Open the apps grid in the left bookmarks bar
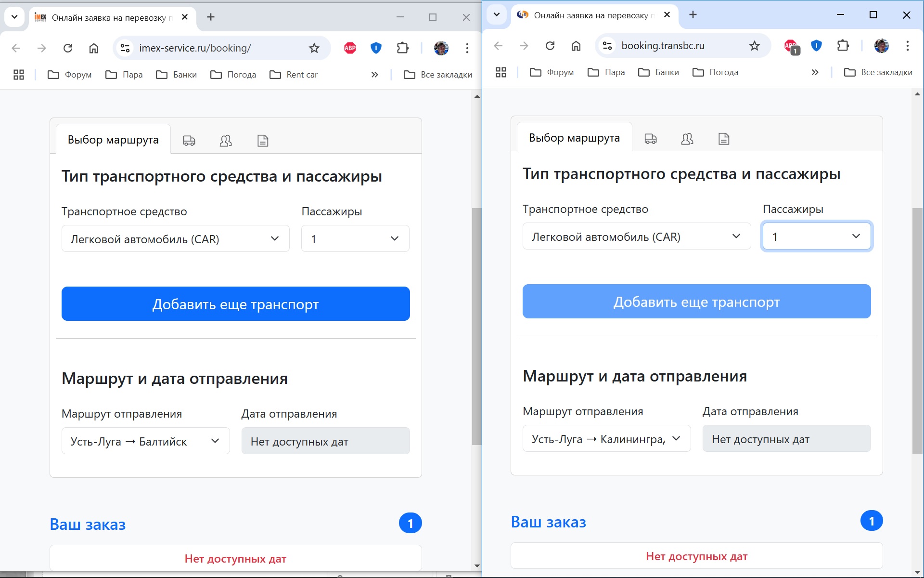 pos(19,75)
